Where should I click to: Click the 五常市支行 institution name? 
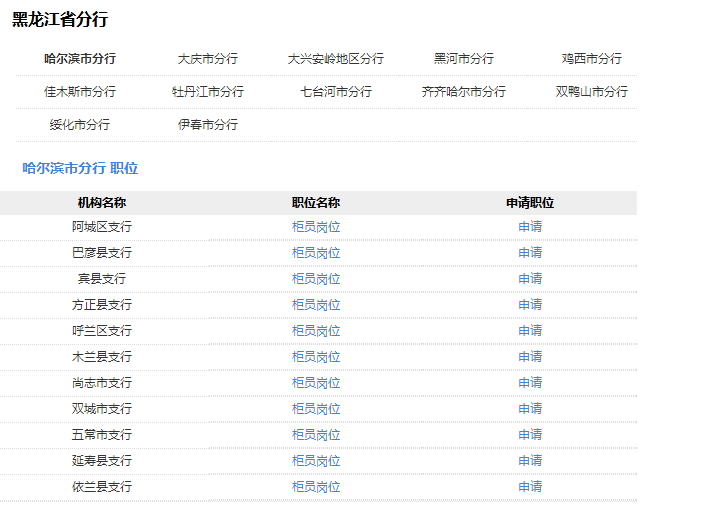coord(102,435)
